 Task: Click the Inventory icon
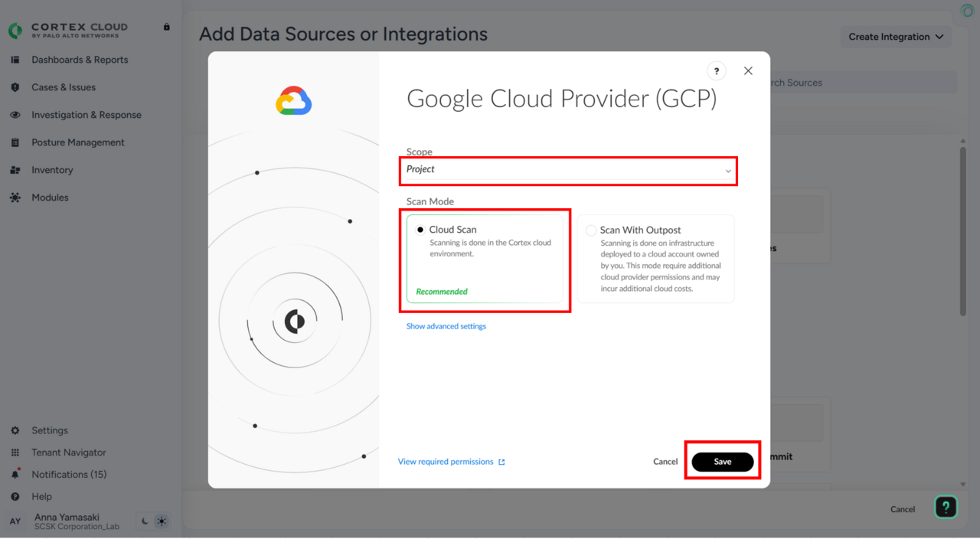coord(15,170)
